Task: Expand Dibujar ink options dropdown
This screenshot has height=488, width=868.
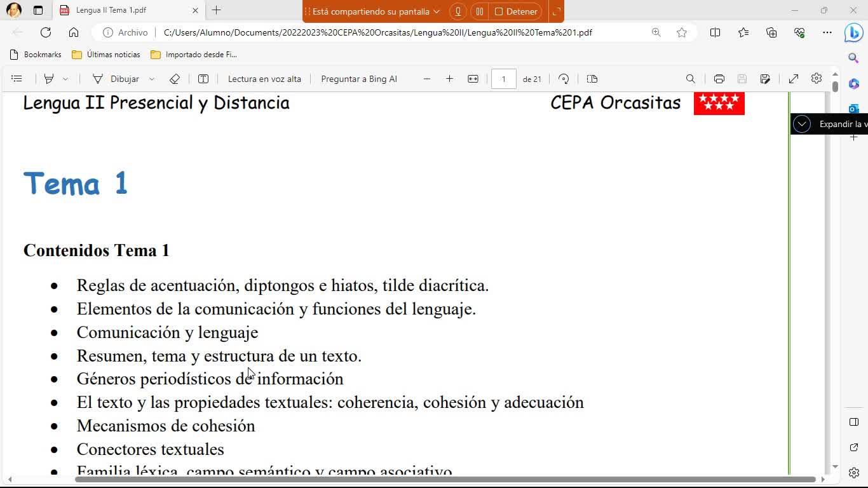Action: point(151,79)
